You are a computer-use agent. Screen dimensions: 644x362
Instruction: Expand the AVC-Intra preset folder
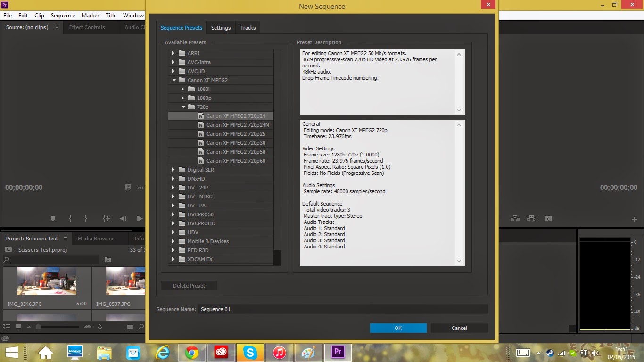click(173, 62)
